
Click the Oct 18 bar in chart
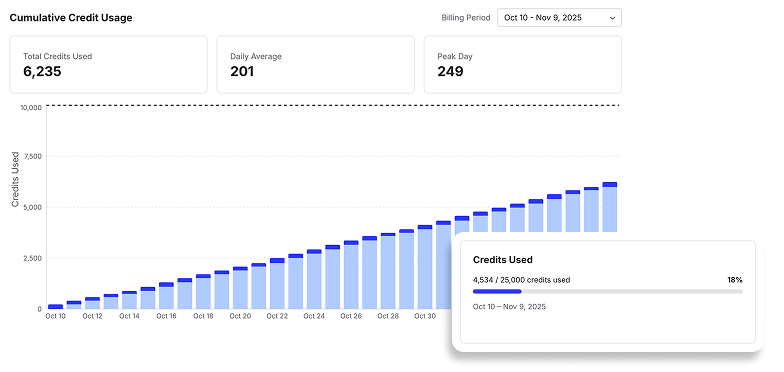click(x=204, y=292)
